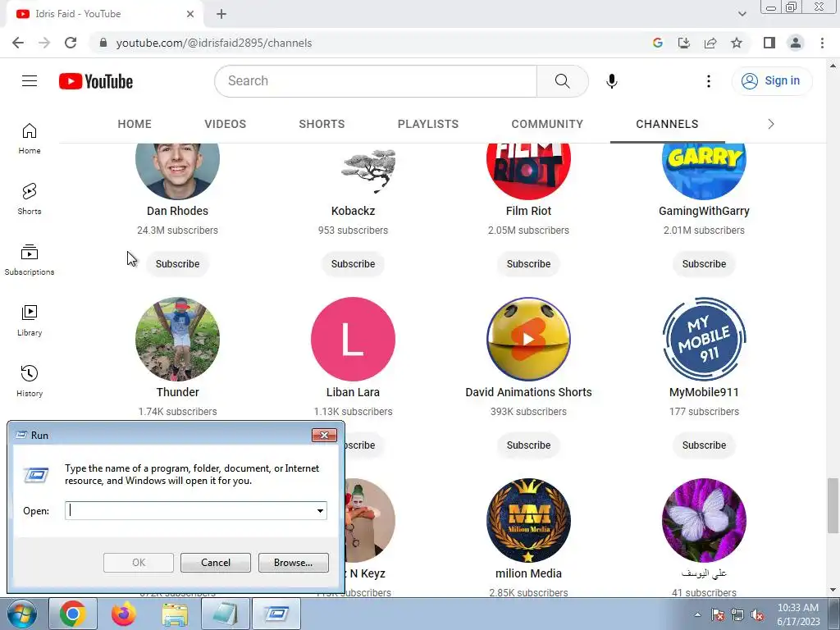Subscribe to MyMobile911
Viewport: 840px width, 630px height.
[704, 445]
